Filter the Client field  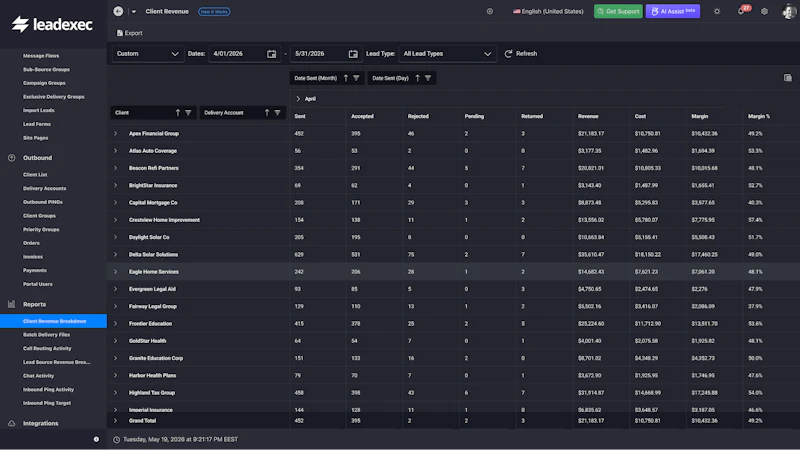188,113
